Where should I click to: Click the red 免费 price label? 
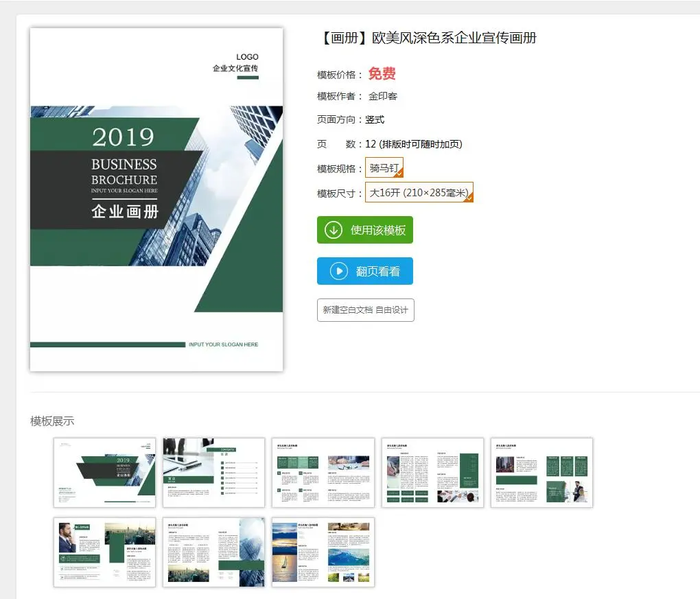(382, 74)
